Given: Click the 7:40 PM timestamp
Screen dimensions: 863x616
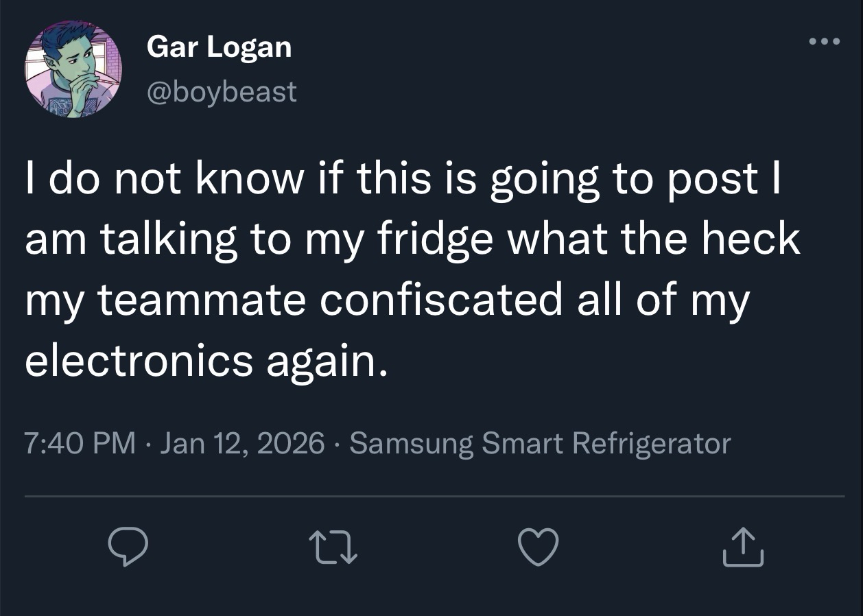Looking at the screenshot, I should tap(80, 443).
